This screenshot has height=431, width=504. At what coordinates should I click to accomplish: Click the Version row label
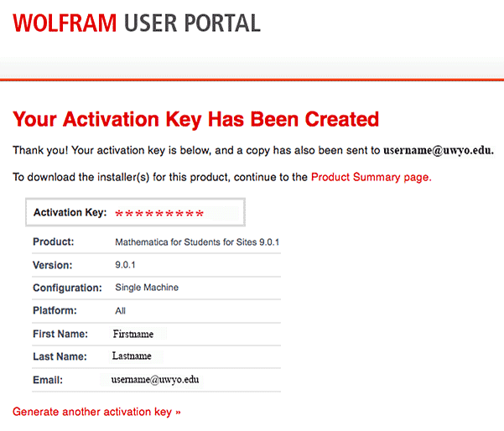tap(53, 265)
